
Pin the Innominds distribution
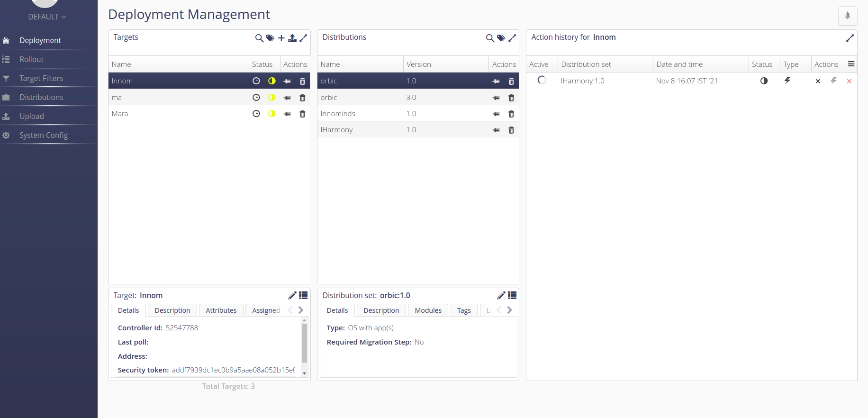(x=496, y=114)
